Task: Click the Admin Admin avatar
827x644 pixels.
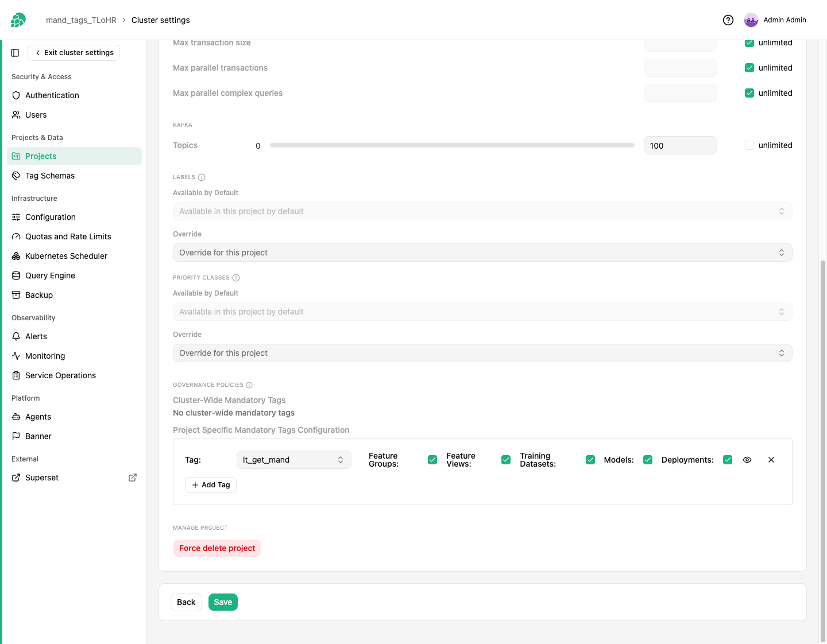Action: pos(751,20)
